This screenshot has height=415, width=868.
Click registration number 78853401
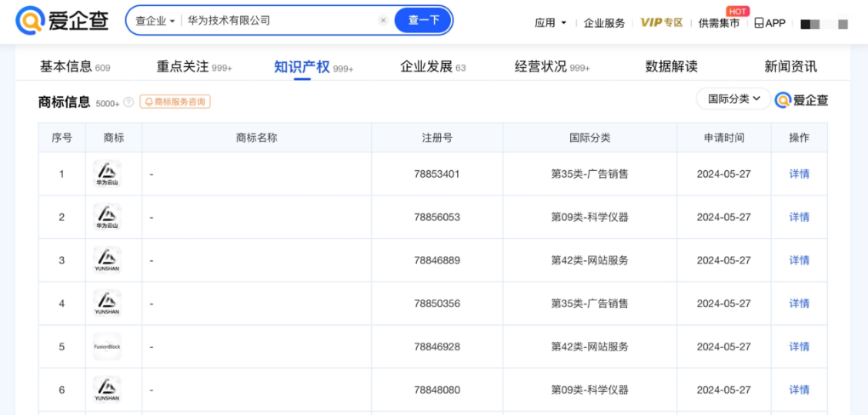pos(437,173)
